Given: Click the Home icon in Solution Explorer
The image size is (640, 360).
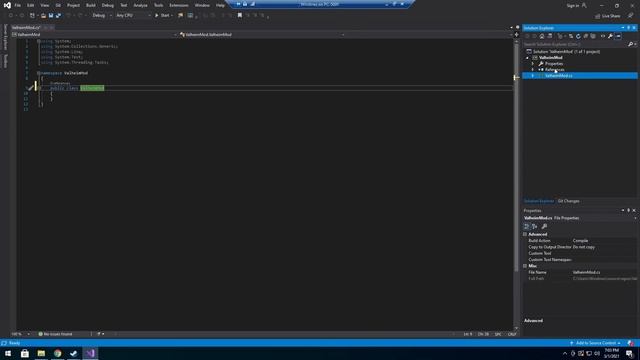Looking at the screenshot, I should [x=542, y=36].
